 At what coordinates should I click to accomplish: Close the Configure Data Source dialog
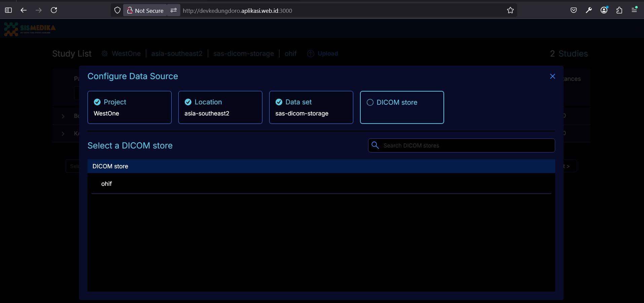click(552, 76)
